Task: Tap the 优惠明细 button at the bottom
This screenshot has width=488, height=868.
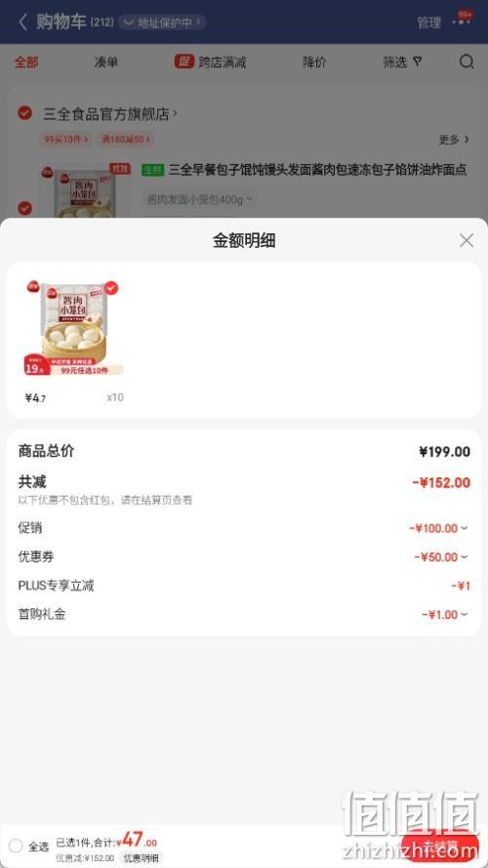Action: tap(141, 858)
